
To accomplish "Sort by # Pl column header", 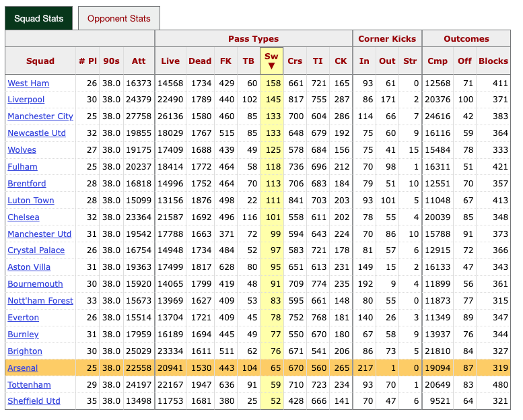I will [88, 61].
